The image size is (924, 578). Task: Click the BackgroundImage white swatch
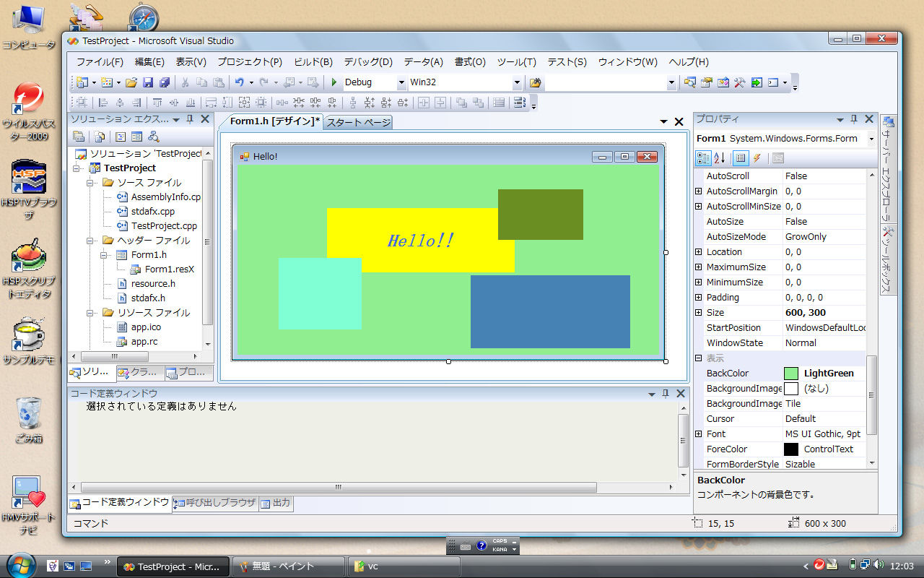click(x=791, y=389)
